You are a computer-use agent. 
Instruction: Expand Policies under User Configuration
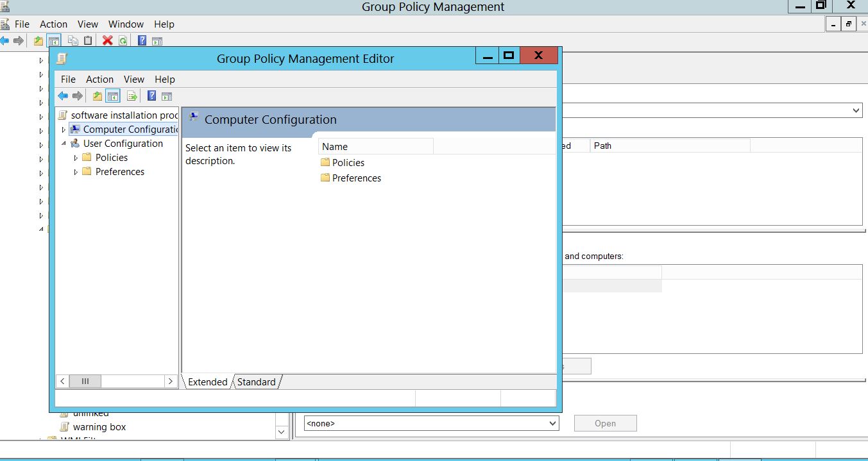click(76, 158)
